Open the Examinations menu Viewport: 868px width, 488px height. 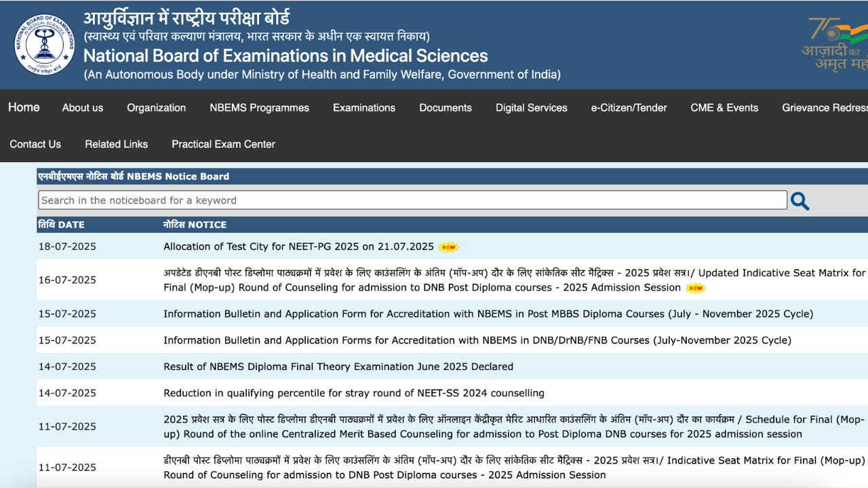point(364,108)
